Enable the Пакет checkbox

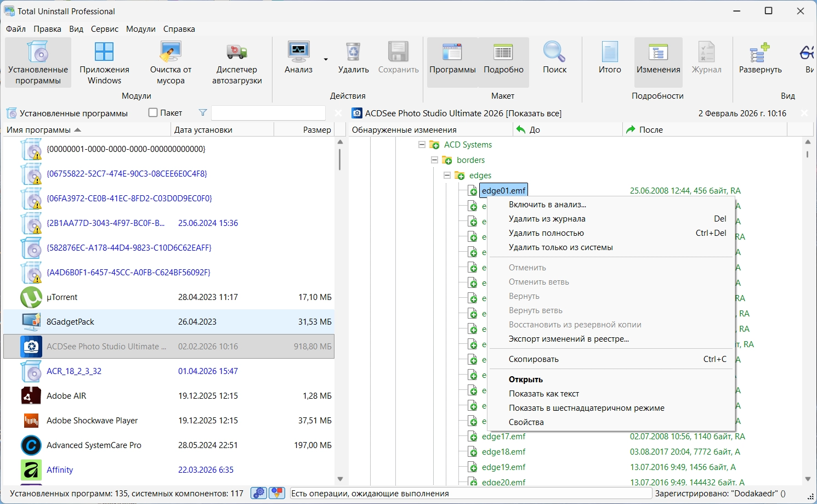point(154,113)
